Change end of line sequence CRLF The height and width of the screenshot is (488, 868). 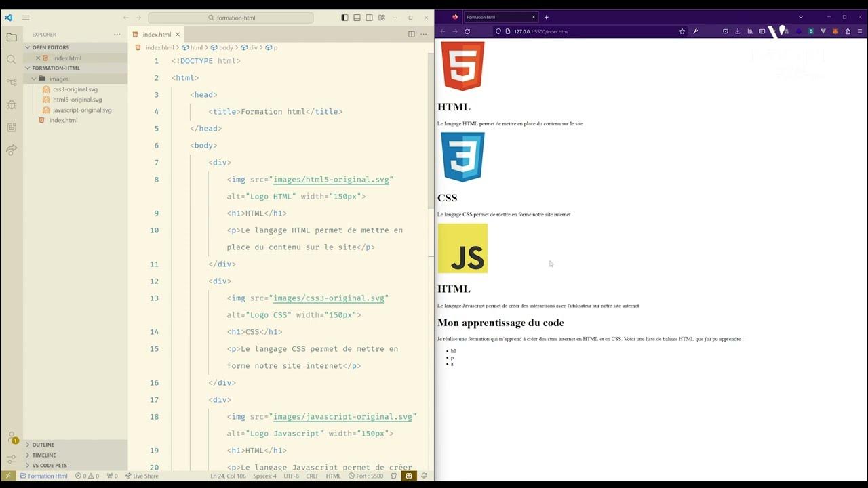coord(312,476)
